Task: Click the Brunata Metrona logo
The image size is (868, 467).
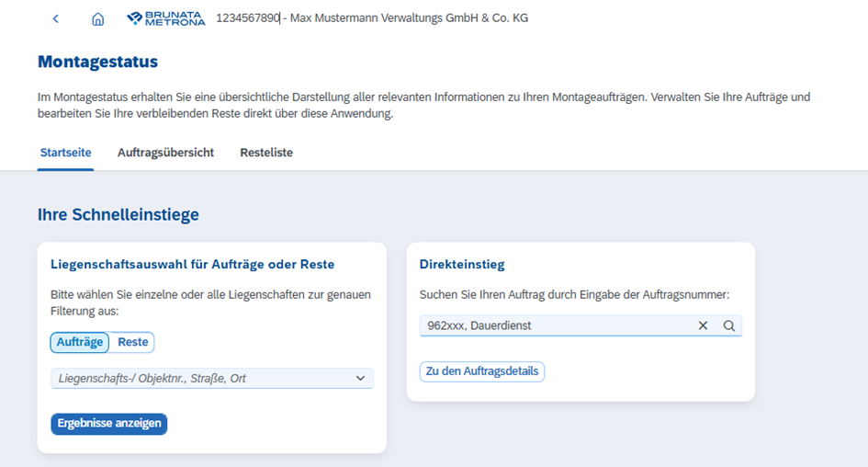Action: point(165,18)
